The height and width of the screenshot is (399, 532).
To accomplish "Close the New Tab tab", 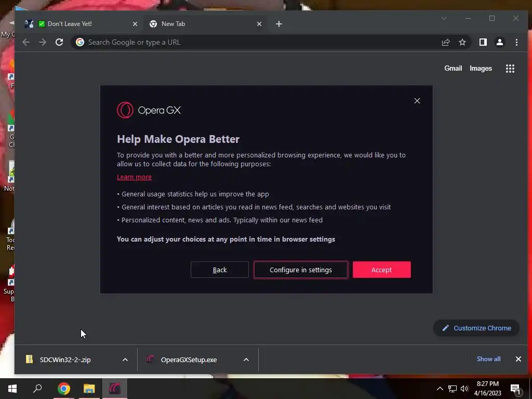I will pos(259,24).
